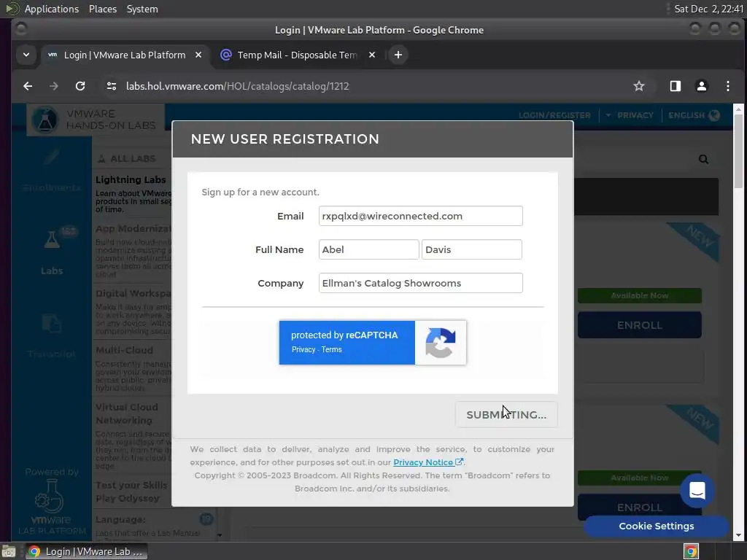Click the reCAPTCHA logo icon
Viewport: 747px width, 560px height.
(440, 343)
